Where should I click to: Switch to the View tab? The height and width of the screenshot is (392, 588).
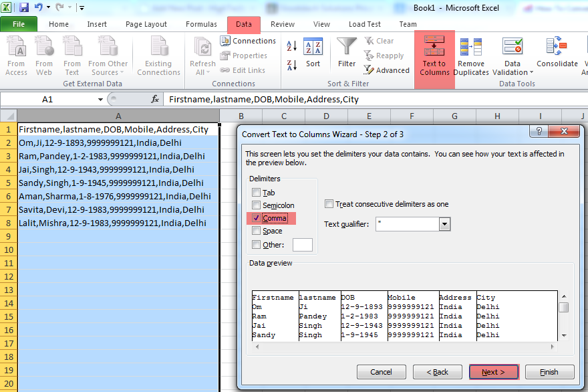point(322,24)
